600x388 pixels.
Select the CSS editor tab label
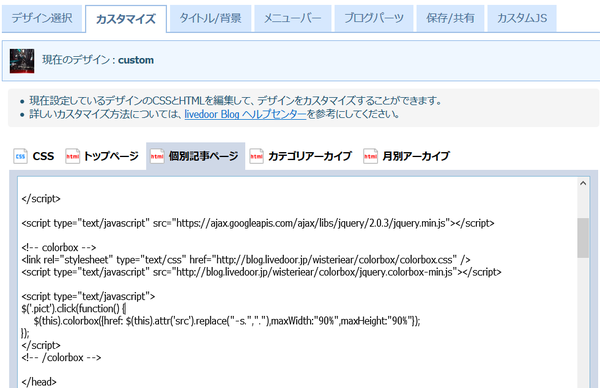pyautogui.click(x=43, y=156)
